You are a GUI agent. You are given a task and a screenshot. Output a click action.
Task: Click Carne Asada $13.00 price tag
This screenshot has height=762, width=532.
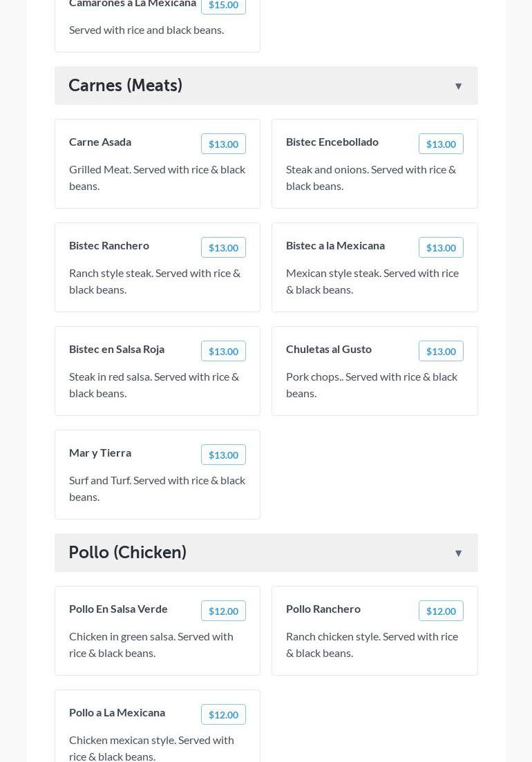point(223,144)
